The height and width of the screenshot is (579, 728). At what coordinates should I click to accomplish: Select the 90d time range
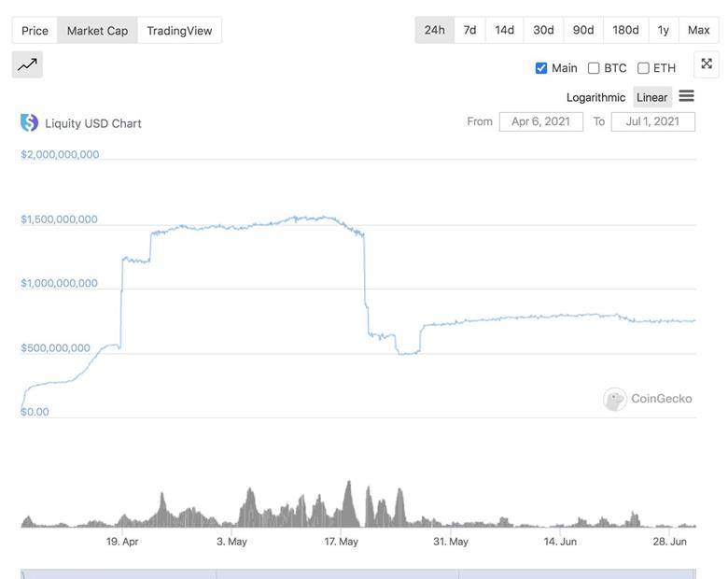(583, 30)
